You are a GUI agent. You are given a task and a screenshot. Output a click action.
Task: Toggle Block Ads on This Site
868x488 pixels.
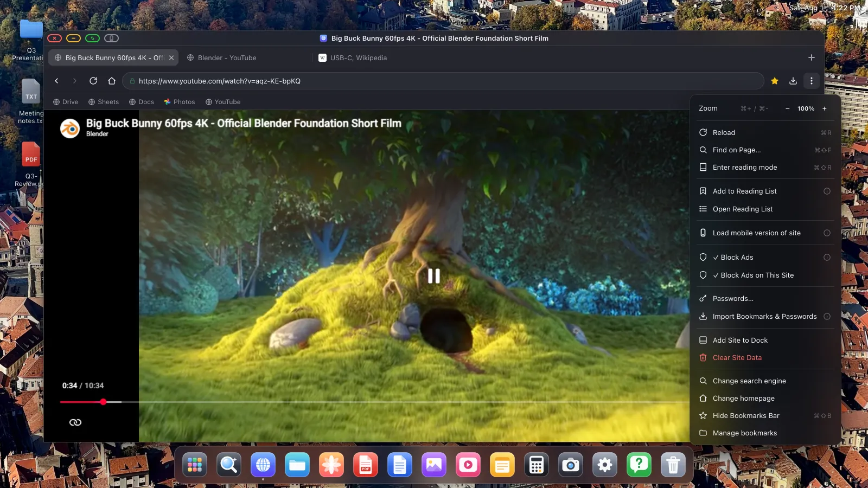point(765,275)
